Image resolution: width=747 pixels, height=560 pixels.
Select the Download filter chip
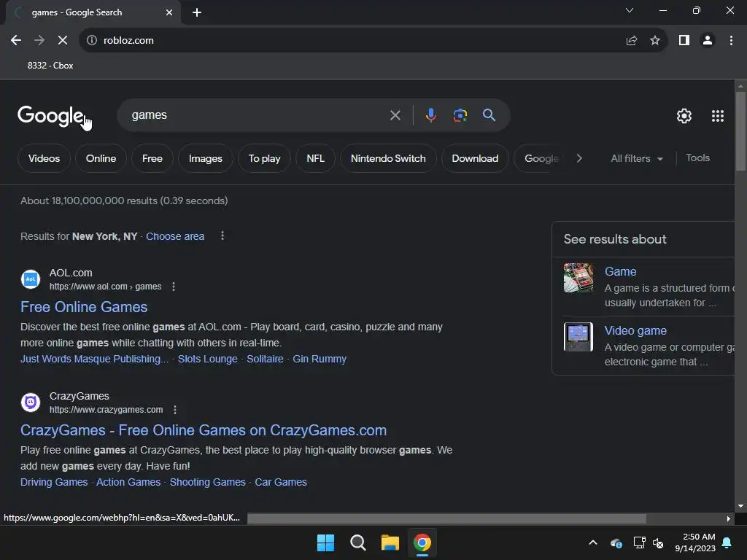(475, 158)
